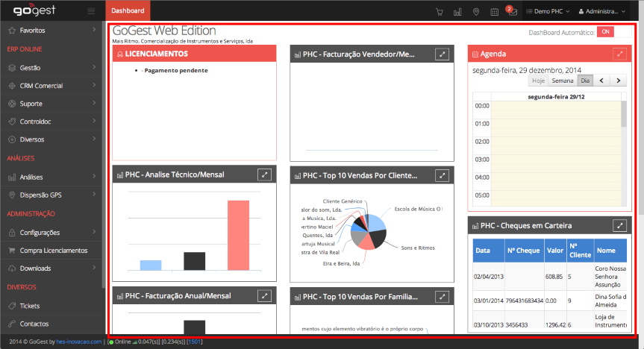This screenshot has width=644, height=349.
Task: Expand the CRM Comercial submenu arrow
Action: coord(94,85)
